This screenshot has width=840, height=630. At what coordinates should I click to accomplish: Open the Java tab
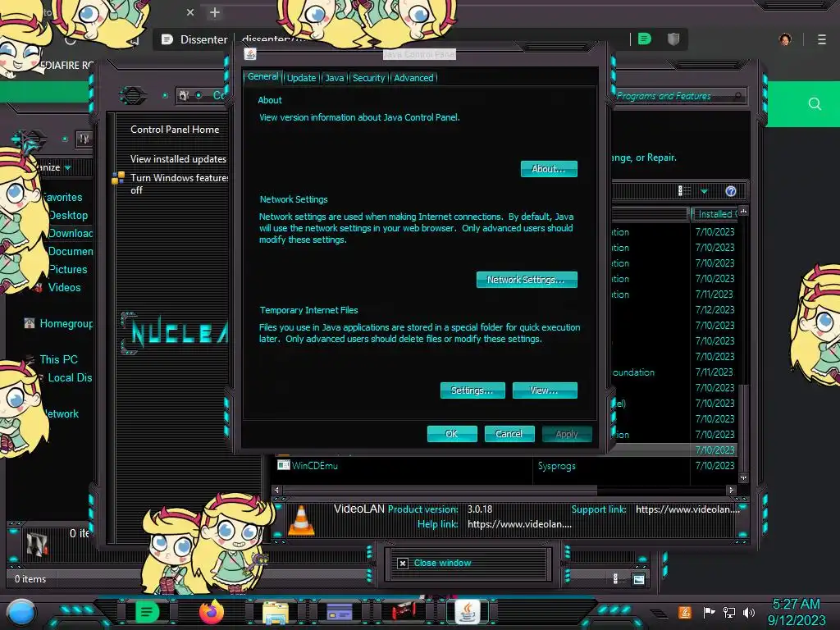335,78
